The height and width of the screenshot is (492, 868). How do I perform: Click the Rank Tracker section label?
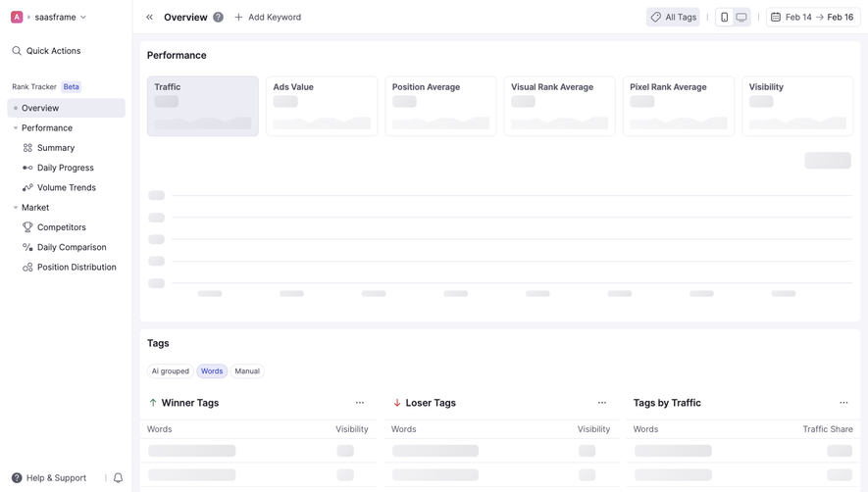tap(34, 87)
